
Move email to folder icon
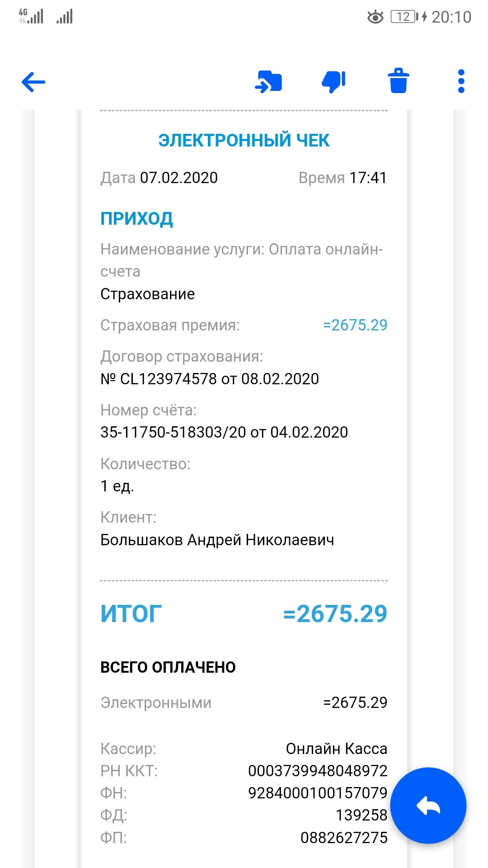[268, 82]
